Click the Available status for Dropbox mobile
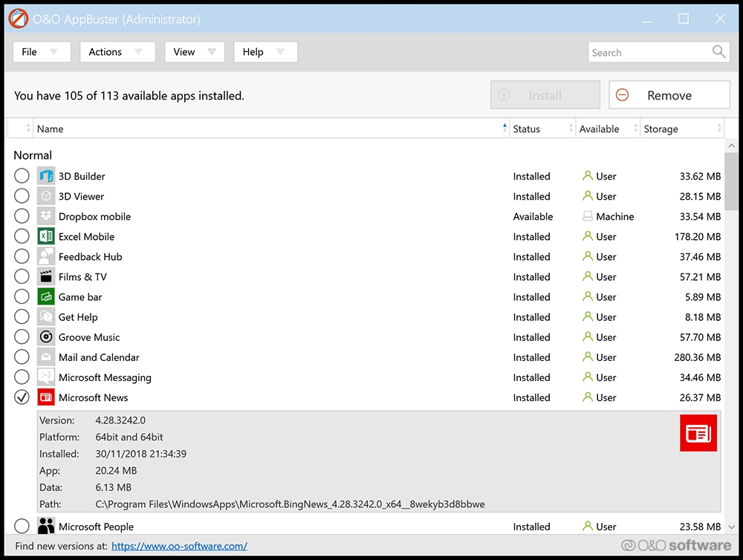The width and height of the screenshot is (743, 560). pos(533,217)
